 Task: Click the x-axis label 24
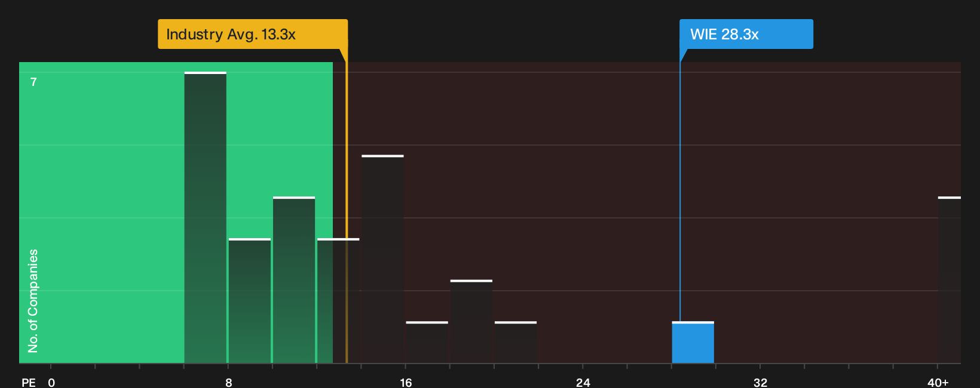[x=583, y=382]
